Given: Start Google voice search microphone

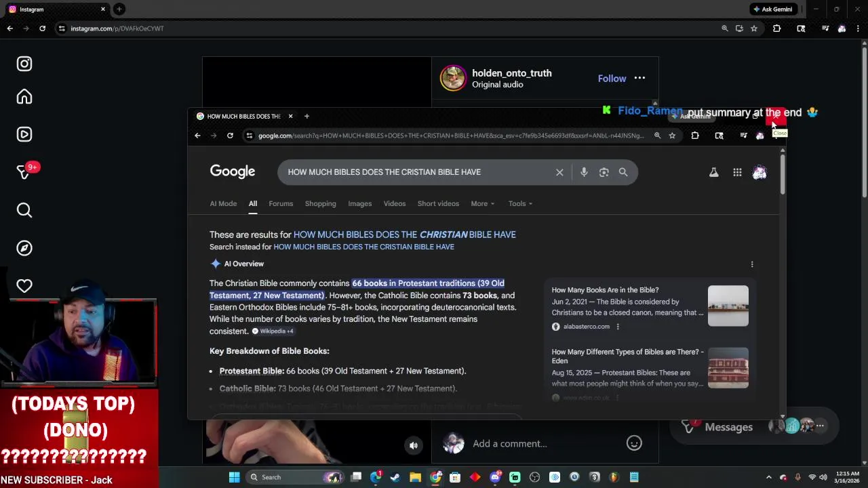Looking at the screenshot, I should [584, 172].
